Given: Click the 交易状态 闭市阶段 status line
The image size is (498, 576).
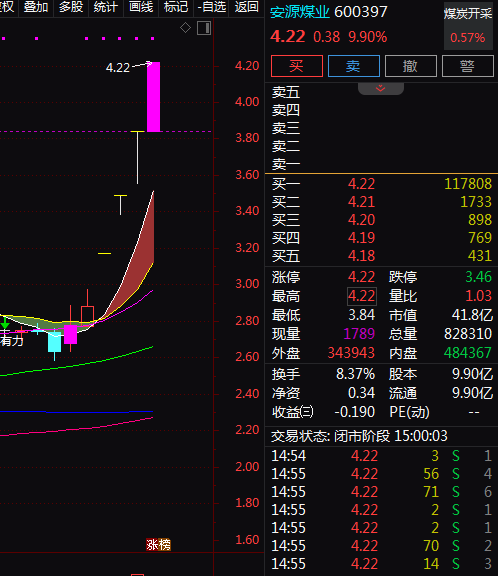Looking at the screenshot, I should pyautogui.click(x=359, y=436).
